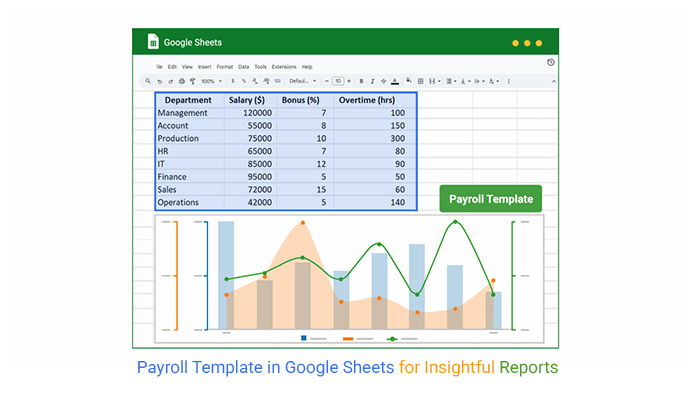Click the tallest blue bar in chart
The height and width of the screenshot is (400, 698).
[x=226, y=275]
